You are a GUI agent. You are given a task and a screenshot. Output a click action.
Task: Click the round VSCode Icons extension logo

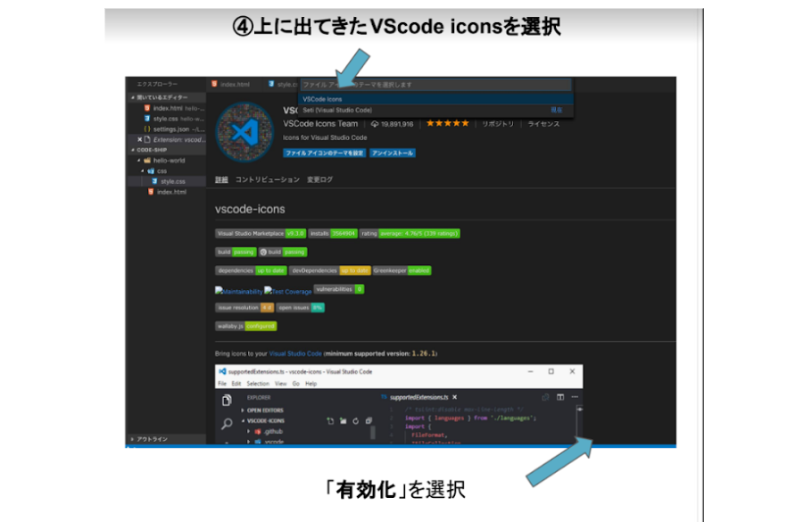[x=244, y=132]
